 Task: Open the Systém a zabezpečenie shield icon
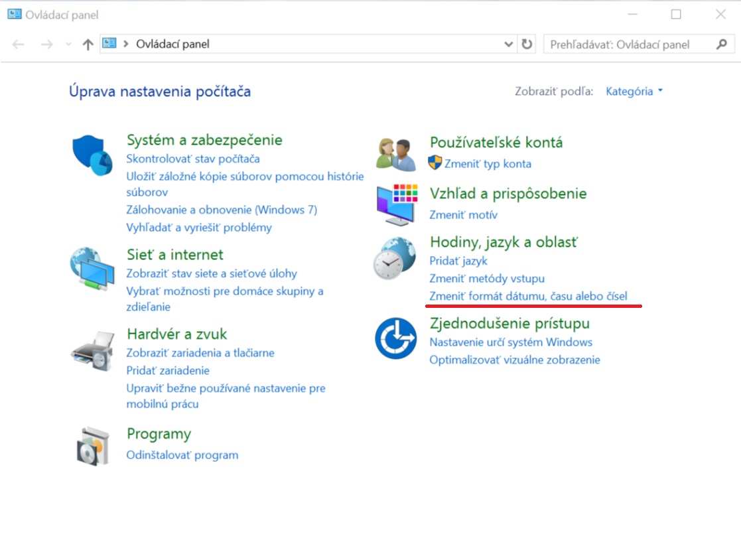(92, 155)
